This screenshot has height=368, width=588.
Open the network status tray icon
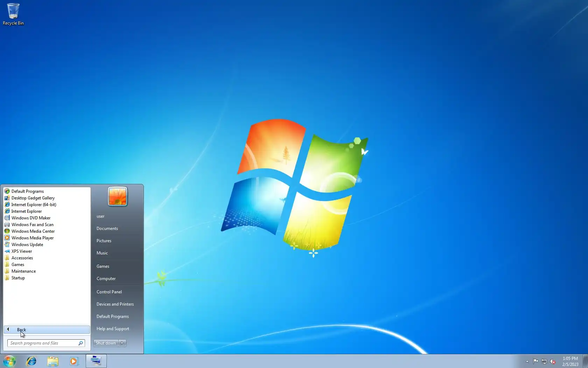[x=544, y=361]
